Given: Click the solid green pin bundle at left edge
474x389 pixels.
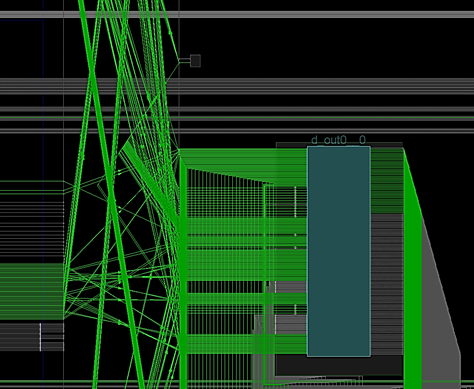Looking at the screenshot, I should coord(32,292).
